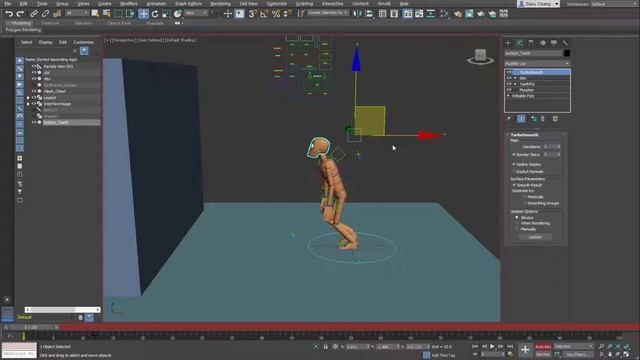Activate the Select and Scale tool
The image size is (640, 360).
166,14
